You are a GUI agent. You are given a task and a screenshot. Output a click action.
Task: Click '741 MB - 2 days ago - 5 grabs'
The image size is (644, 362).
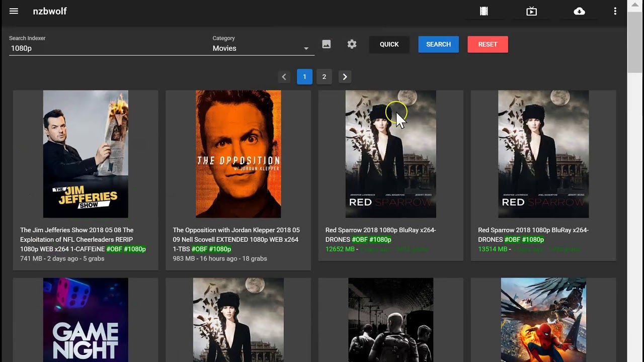point(62,258)
